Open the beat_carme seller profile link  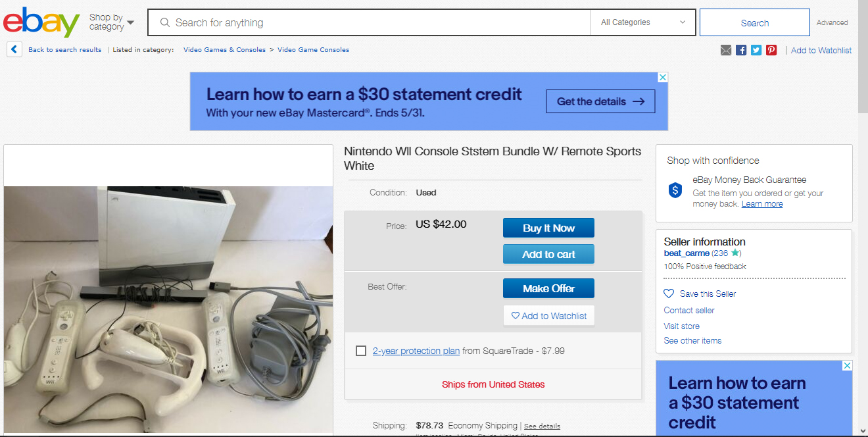pos(687,253)
